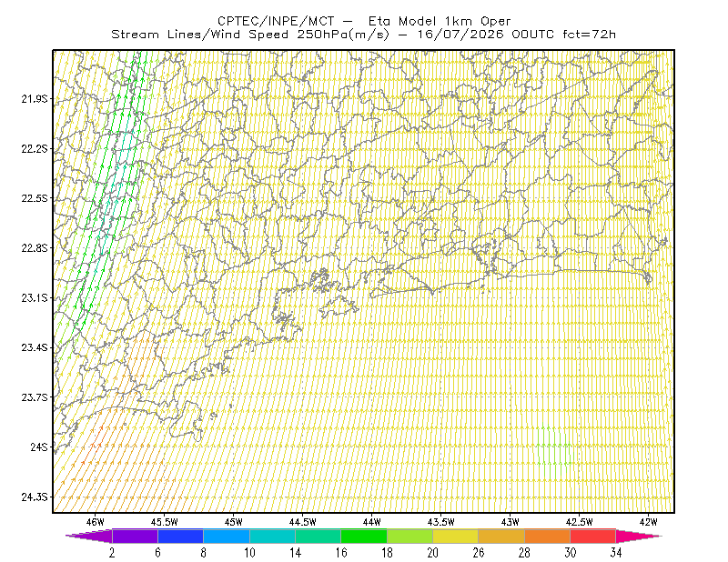This screenshot has width=728, height=562.
Task: Click the lime 18–20 legend segment
Action: [x=410, y=536]
